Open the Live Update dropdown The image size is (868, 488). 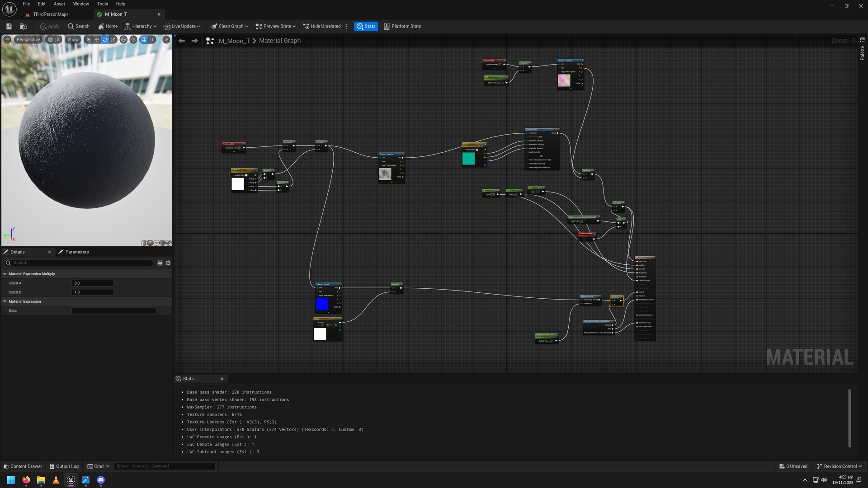[x=182, y=26]
